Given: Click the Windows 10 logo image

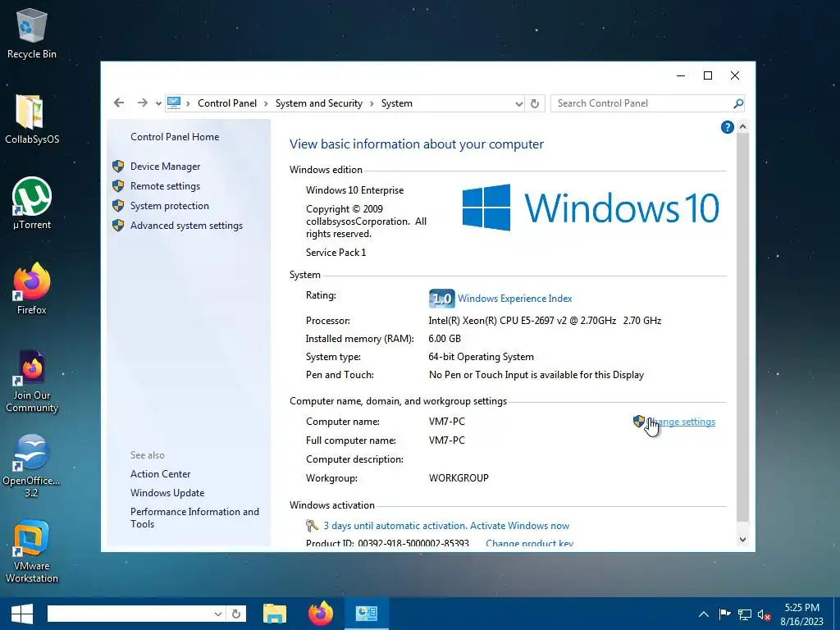Looking at the screenshot, I should point(591,208).
